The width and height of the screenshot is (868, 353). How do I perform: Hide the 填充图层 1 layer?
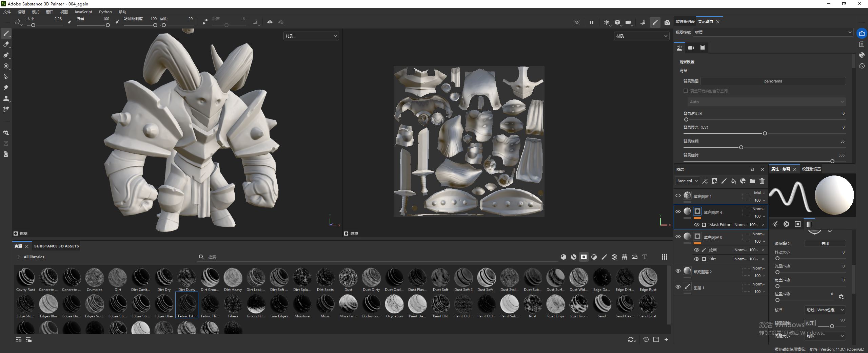tap(678, 196)
